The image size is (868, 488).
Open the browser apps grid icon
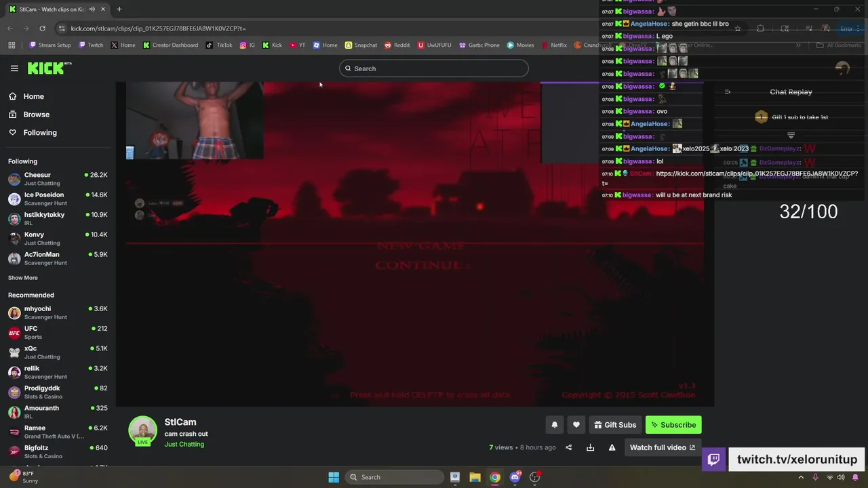(x=12, y=45)
